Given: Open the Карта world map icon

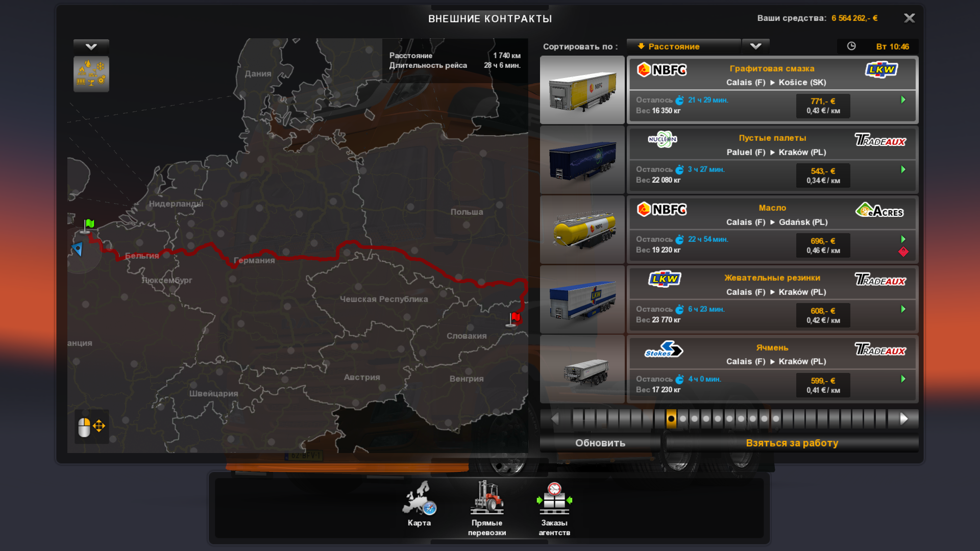Looking at the screenshot, I should 419,499.
